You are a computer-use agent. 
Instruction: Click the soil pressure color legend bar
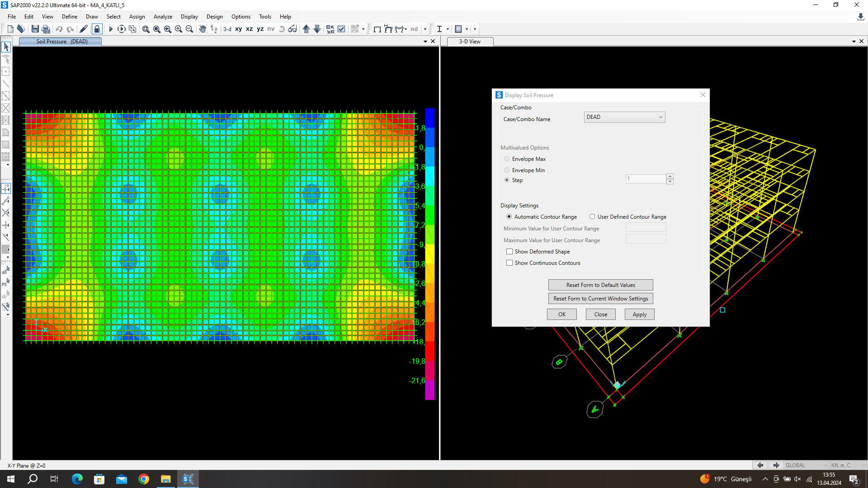click(x=429, y=253)
